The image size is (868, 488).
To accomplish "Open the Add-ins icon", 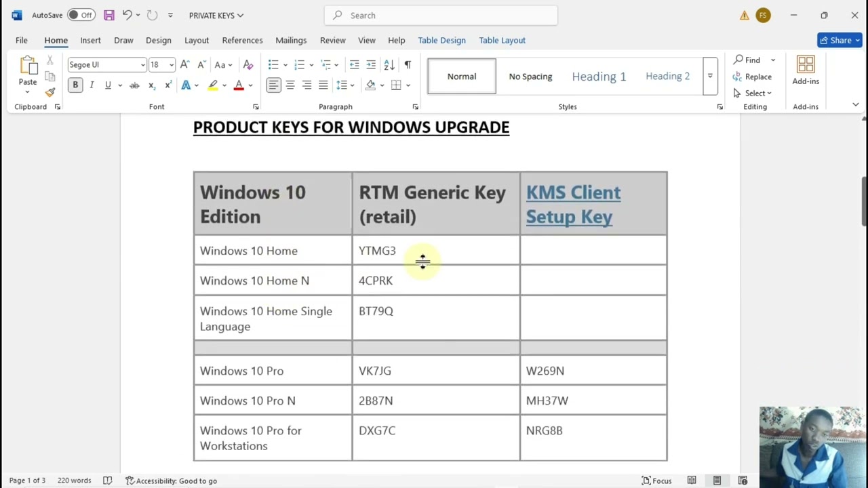I will [806, 70].
